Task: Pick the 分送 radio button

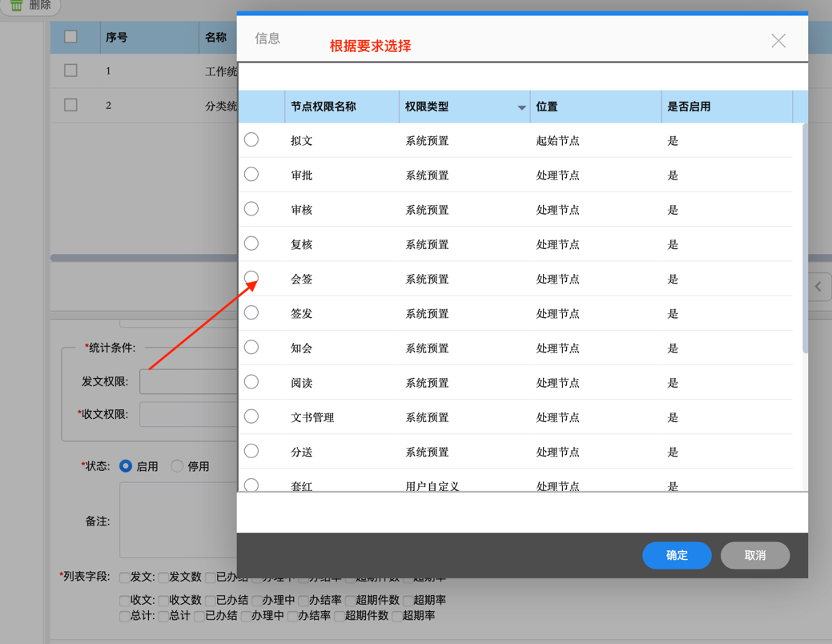Action: (x=251, y=451)
